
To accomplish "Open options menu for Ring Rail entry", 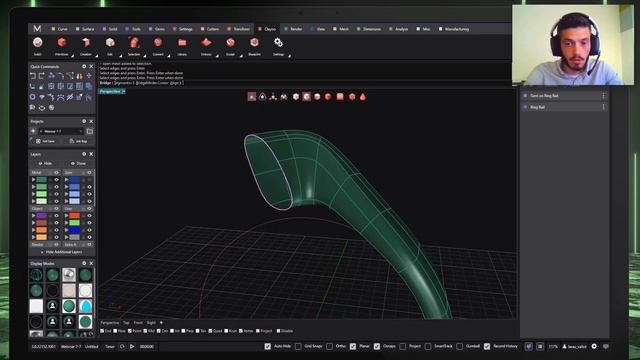I will pos(603,107).
